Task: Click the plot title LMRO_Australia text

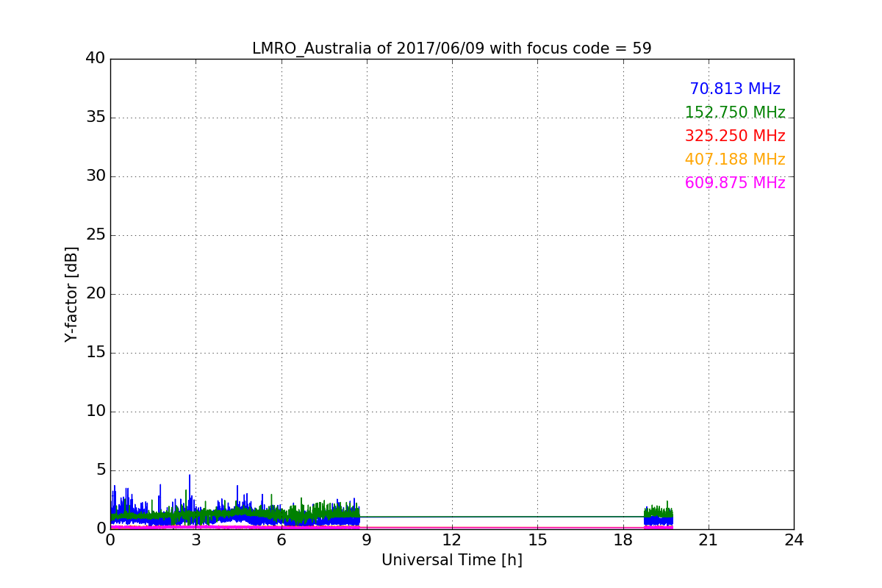Action: click(451, 49)
